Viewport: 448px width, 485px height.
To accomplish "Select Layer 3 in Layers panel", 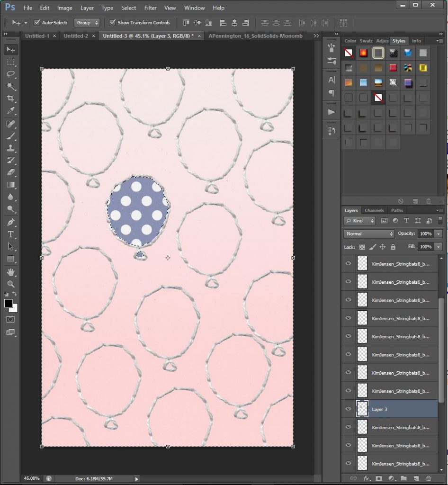I will click(390, 409).
